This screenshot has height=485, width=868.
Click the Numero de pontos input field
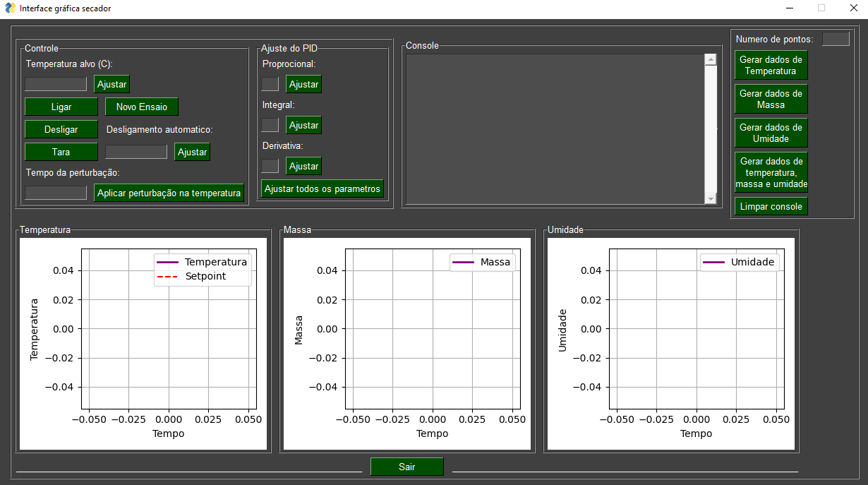836,39
